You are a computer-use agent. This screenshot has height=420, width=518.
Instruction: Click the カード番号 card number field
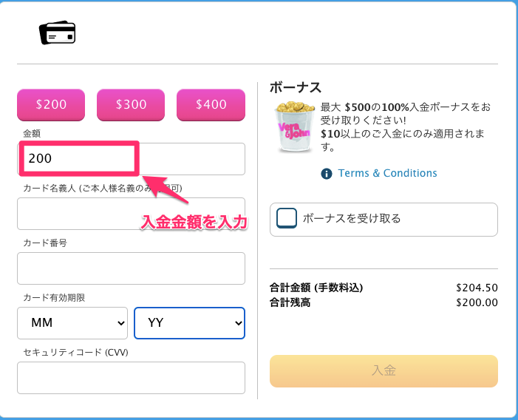pyautogui.click(x=131, y=268)
